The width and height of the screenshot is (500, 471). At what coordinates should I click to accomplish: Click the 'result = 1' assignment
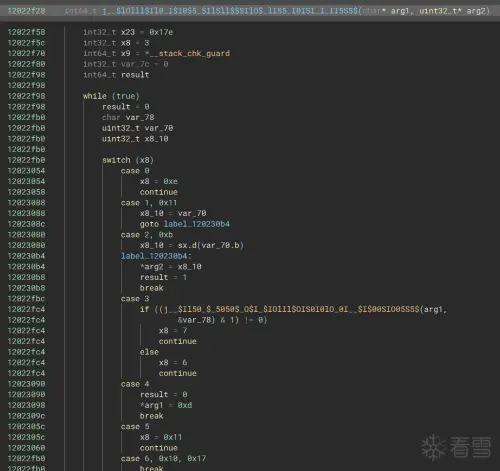coord(163,277)
